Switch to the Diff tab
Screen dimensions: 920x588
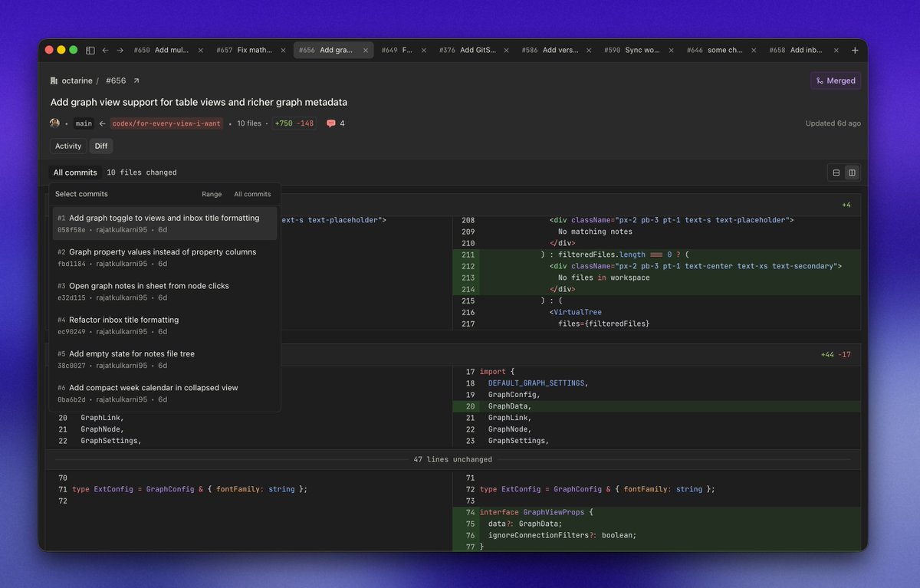coord(101,146)
